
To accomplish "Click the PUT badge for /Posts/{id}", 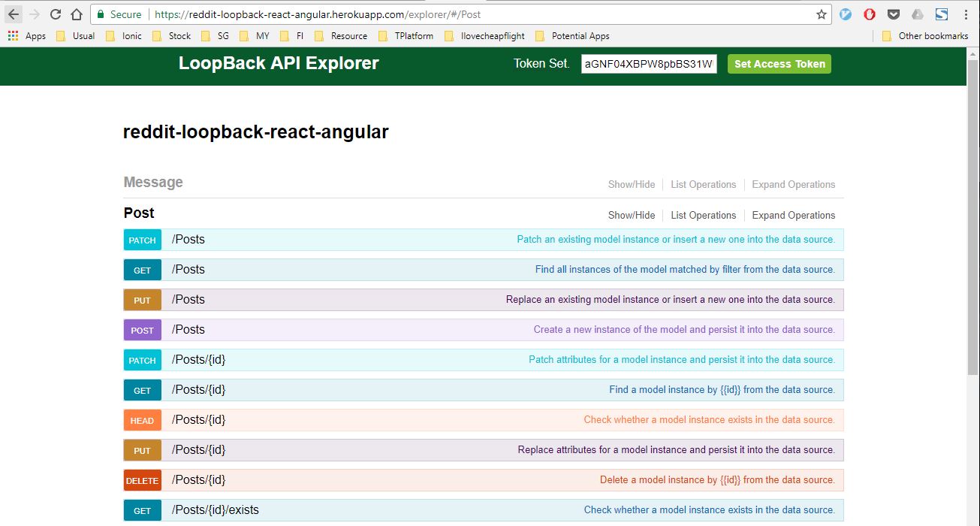I will pos(142,450).
